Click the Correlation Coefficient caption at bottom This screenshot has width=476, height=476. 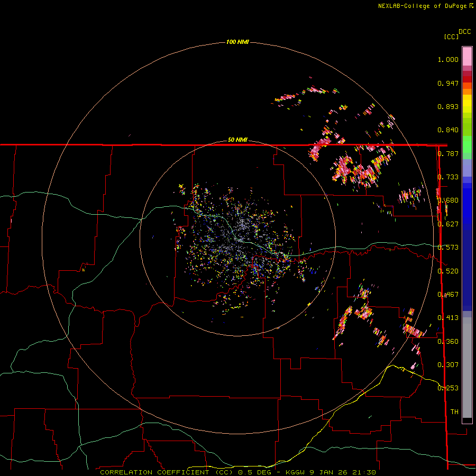(238, 472)
